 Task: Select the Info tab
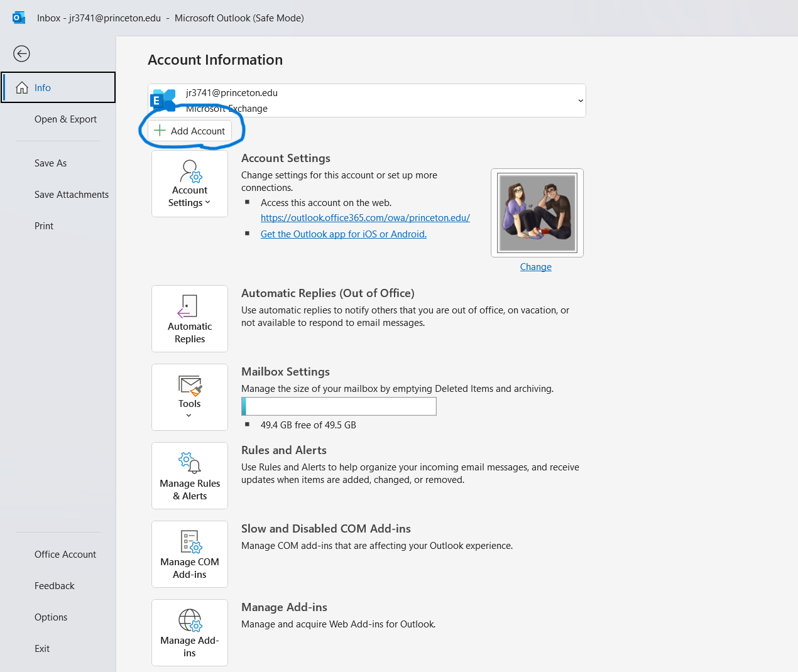(x=58, y=87)
